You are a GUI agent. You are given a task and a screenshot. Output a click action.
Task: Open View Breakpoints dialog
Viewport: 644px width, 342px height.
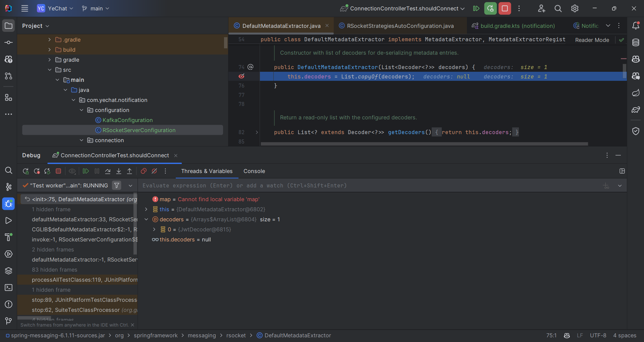(144, 171)
